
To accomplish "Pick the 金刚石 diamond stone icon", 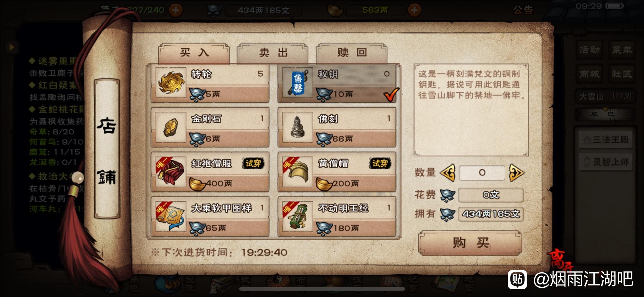I will [x=171, y=127].
